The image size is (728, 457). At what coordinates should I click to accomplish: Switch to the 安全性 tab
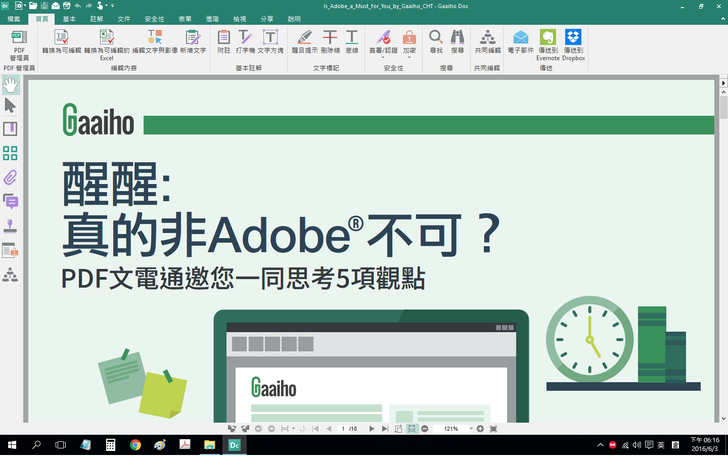(x=154, y=19)
